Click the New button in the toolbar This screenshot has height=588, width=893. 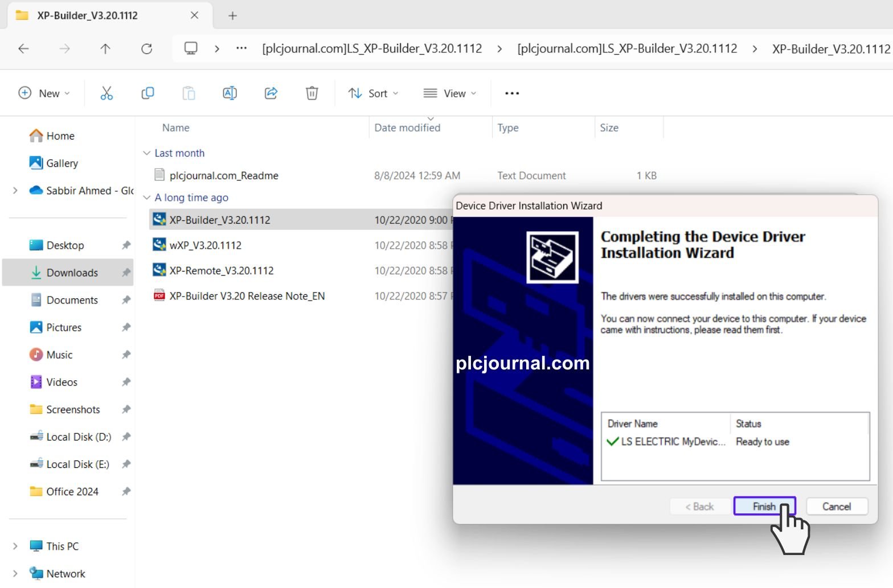click(44, 93)
